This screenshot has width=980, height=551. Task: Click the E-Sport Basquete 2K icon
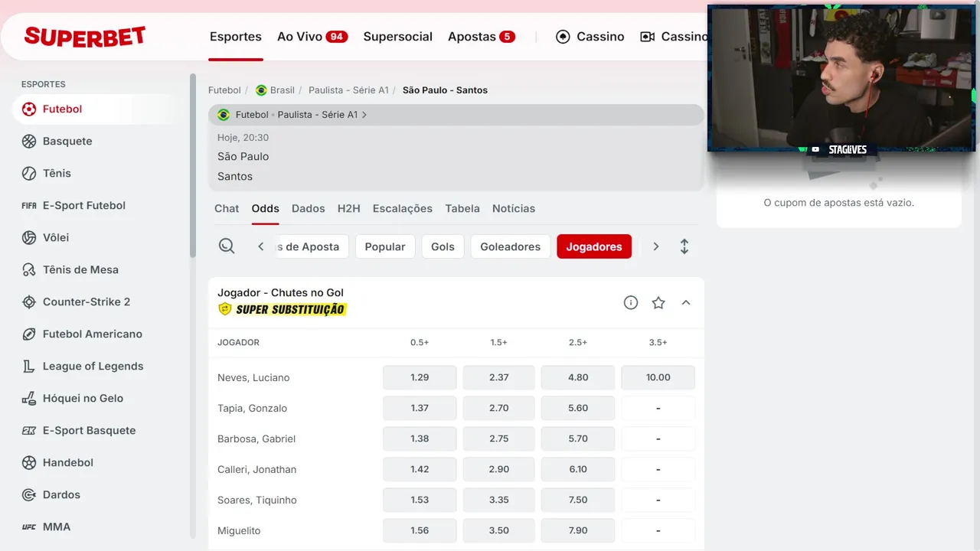pos(29,431)
